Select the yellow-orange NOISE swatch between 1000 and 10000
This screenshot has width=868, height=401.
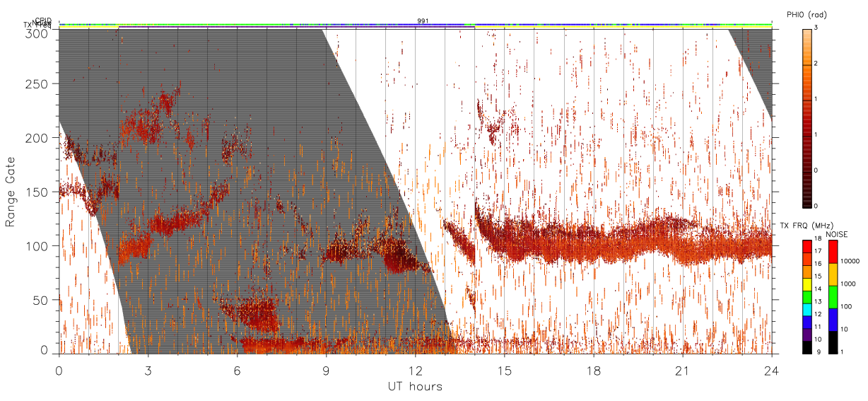[x=833, y=274]
